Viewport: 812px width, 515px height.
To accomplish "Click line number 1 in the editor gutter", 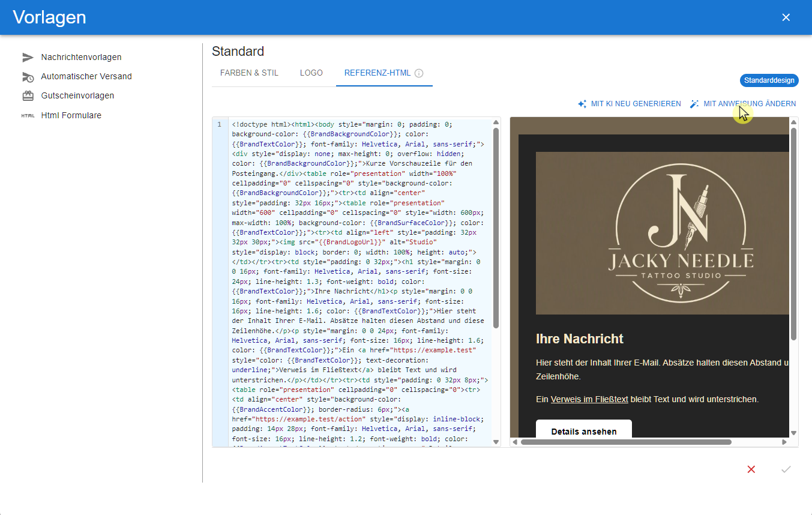I will (219, 125).
